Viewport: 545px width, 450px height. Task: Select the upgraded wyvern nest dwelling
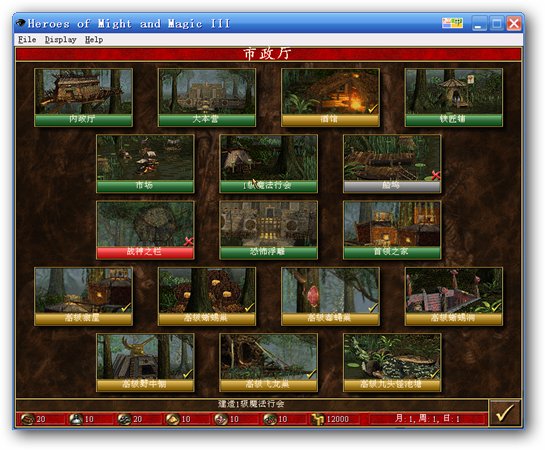point(269,363)
